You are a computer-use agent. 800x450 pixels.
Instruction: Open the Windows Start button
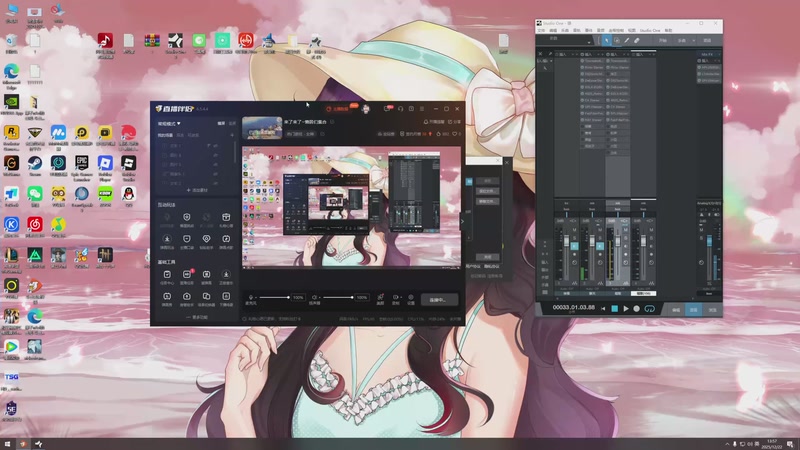pyautogui.click(x=7, y=444)
